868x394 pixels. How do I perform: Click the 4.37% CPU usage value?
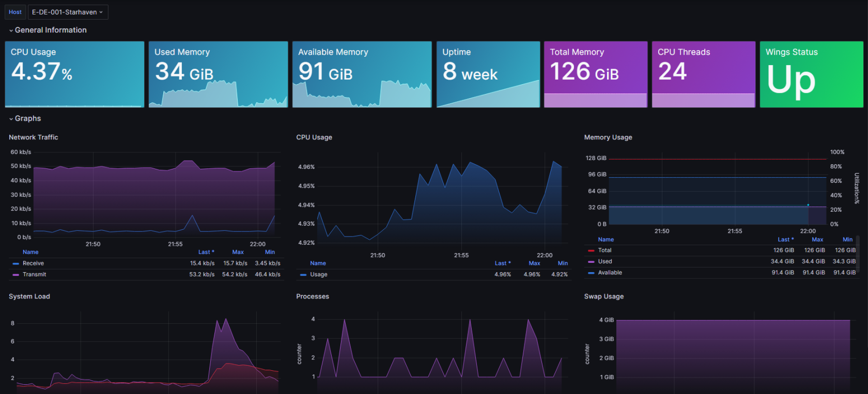[42, 72]
